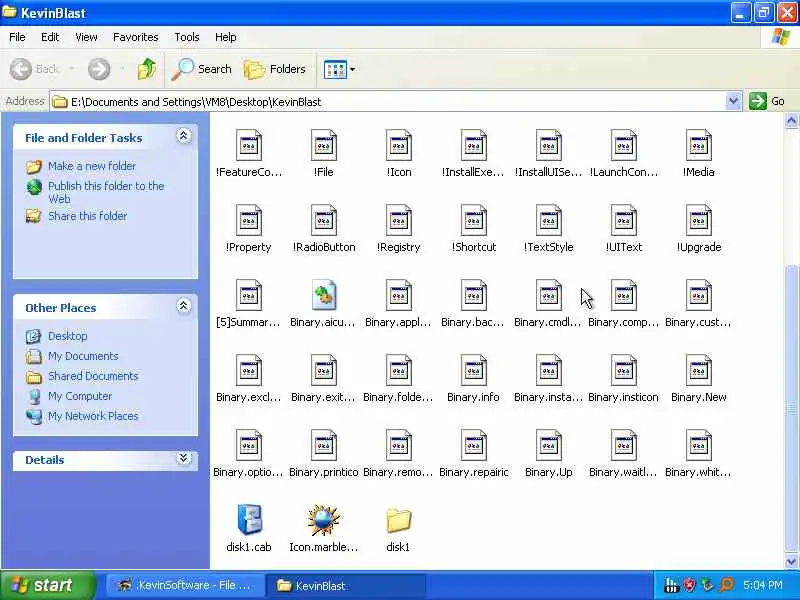
Task: Open the Tools menu
Action: (187, 37)
